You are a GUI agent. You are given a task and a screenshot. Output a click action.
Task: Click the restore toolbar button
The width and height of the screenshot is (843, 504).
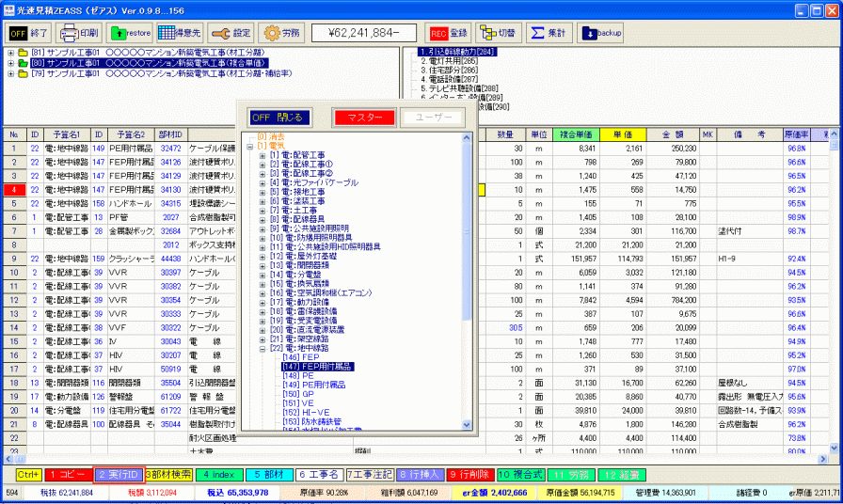[130, 33]
